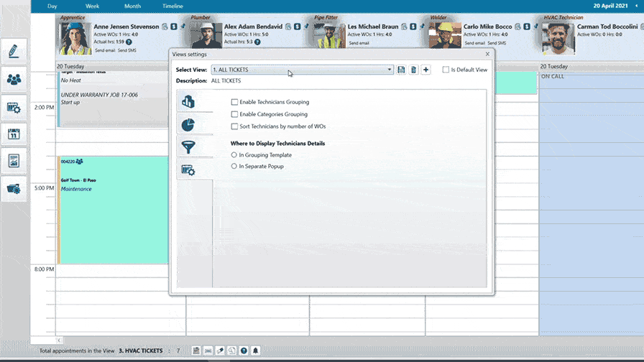Enable Technicians Grouping checkbox
The image size is (644, 362).
click(x=234, y=102)
